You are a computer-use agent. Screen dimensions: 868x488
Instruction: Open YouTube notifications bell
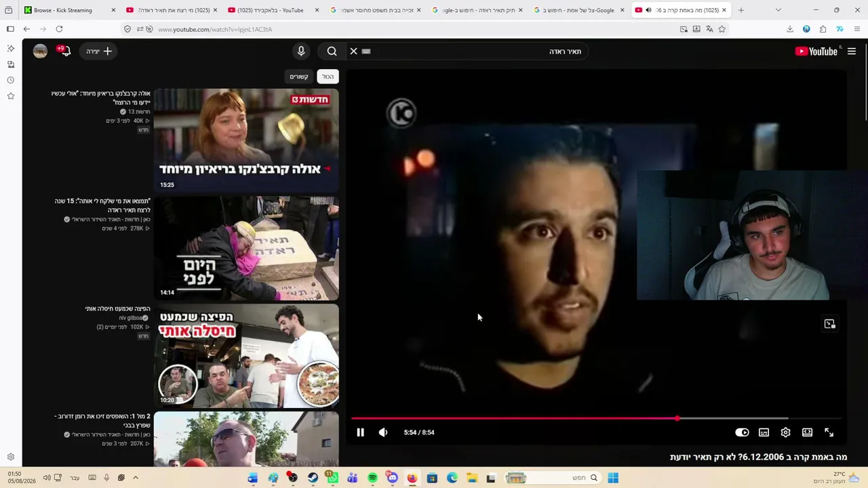point(64,51)
